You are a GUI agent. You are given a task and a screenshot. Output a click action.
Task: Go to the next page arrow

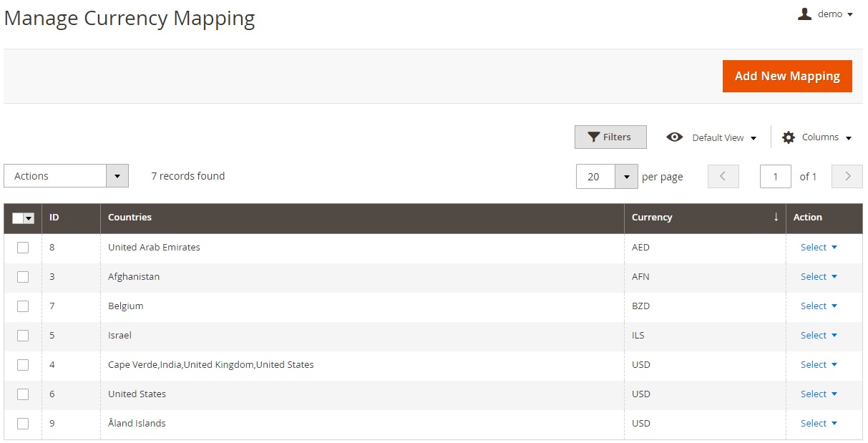click(847, 176)
